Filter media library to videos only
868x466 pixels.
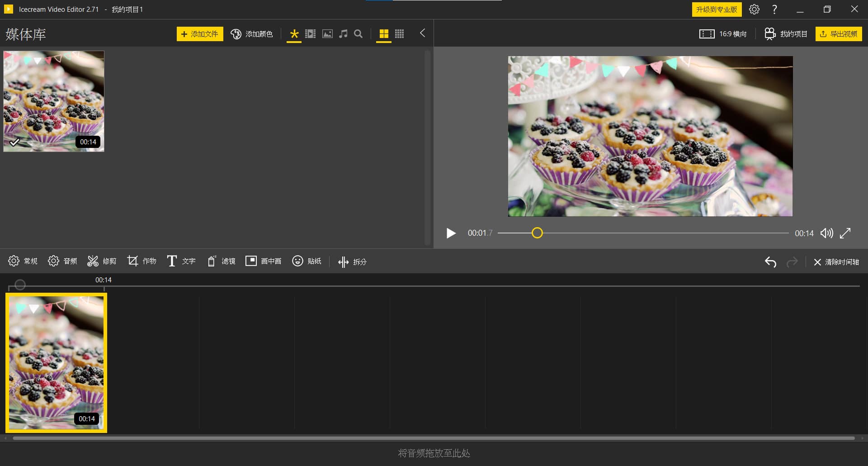pyautogui.click(x=310, y=33)
